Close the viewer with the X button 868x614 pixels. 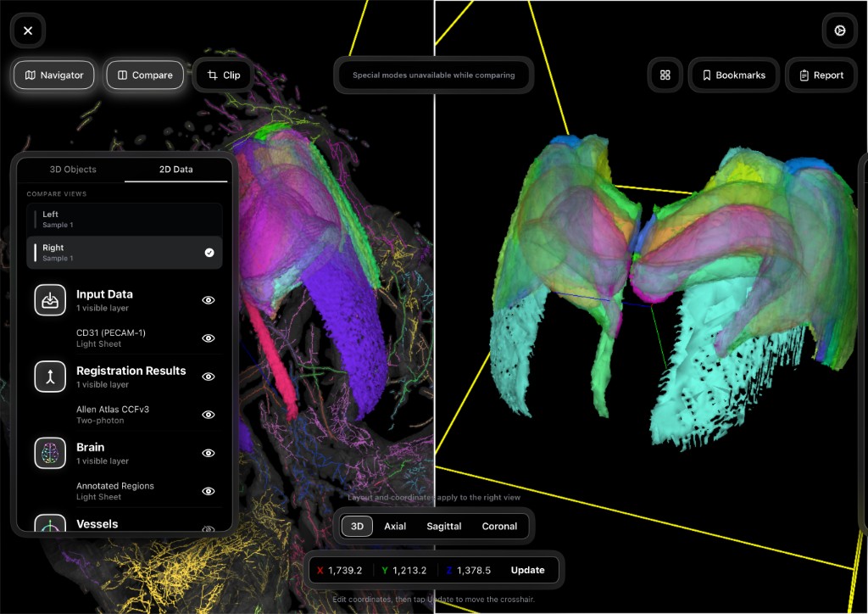(x=28, y=31)
